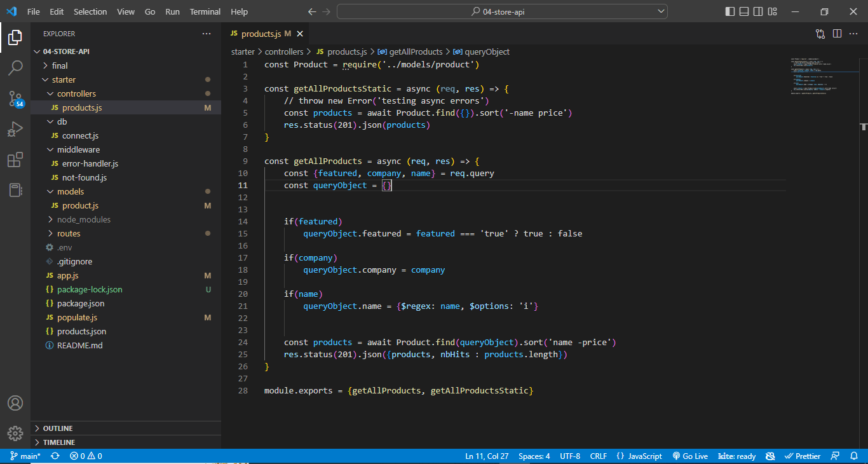This screenshot has width=868, height=464.
Task: Toggle the Secondary Side Bar layout button
Action: tap(758, 11)
